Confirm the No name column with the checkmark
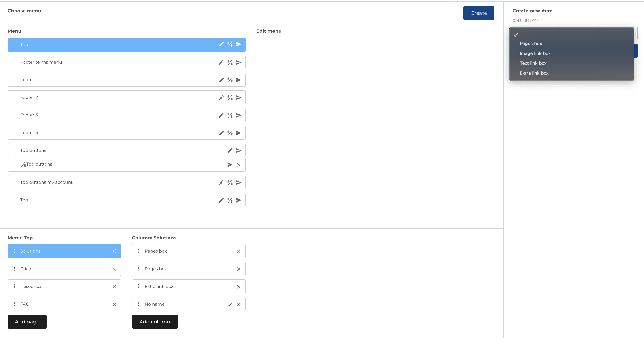This screenshot has height=346, width=644. tap(230, 304)
